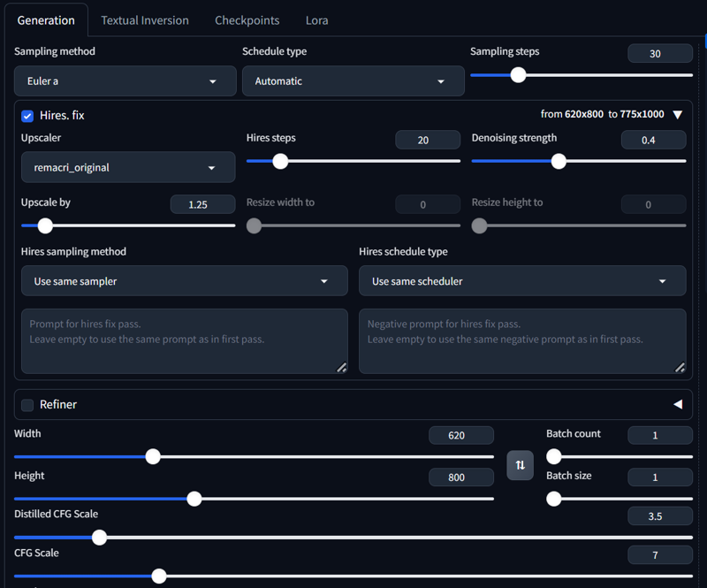Collapse the Hires. fix section triangle
The width and height of the screenshot is (707, 588).
pyautogui.click(x=678, y=115)
